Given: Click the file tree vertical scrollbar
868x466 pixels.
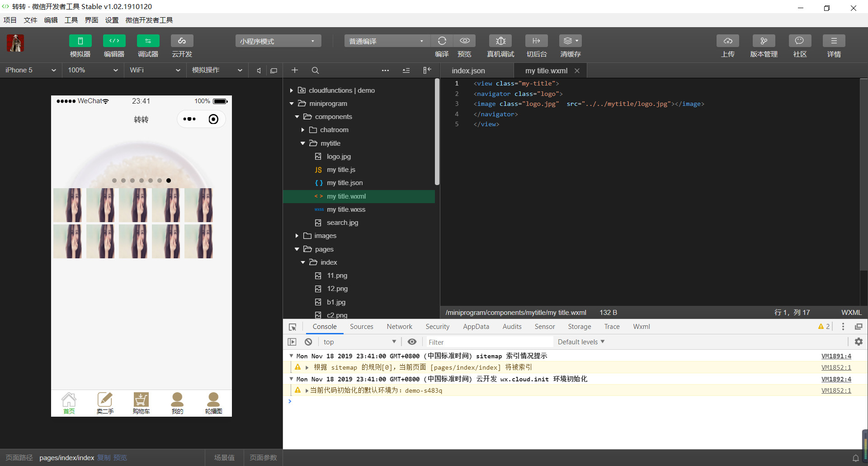Looking at the screenshot, I should (437, 131).
